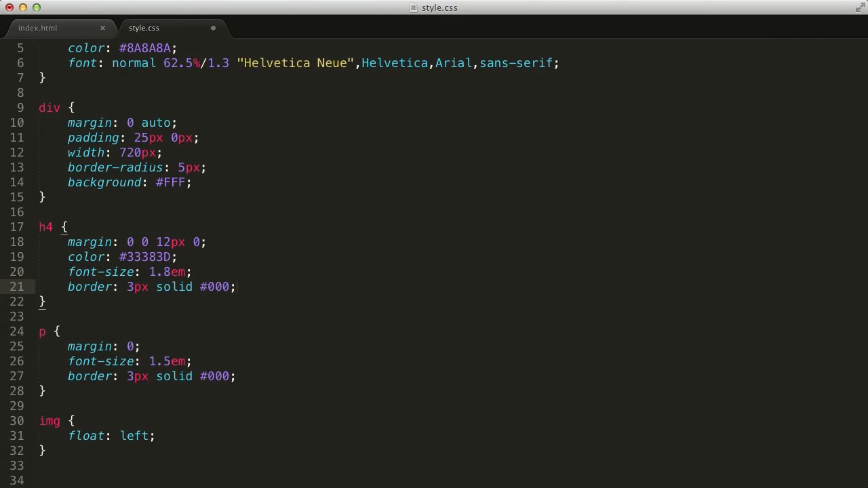The image size is (868, 488).
Task: Click '1.8em' font-size value
Action: (x=167, y=272)
